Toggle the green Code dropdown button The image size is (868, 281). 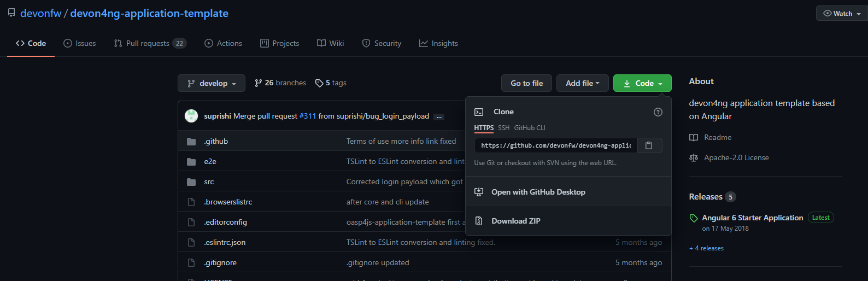642,83
